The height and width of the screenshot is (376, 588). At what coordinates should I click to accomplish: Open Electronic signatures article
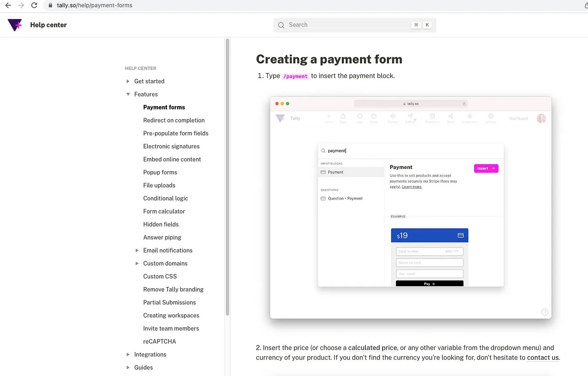[171, 146]
